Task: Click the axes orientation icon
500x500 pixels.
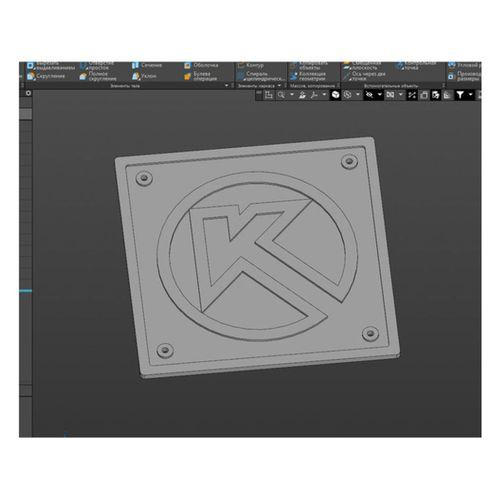Action: [x=314, y=95]
